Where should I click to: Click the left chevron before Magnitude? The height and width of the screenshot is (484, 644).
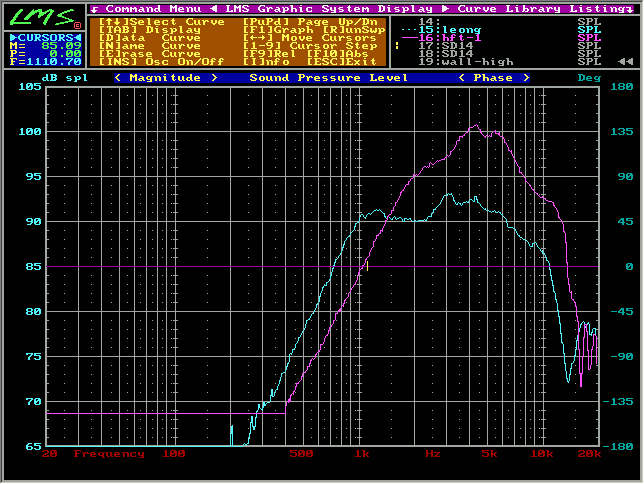[118, 78]
